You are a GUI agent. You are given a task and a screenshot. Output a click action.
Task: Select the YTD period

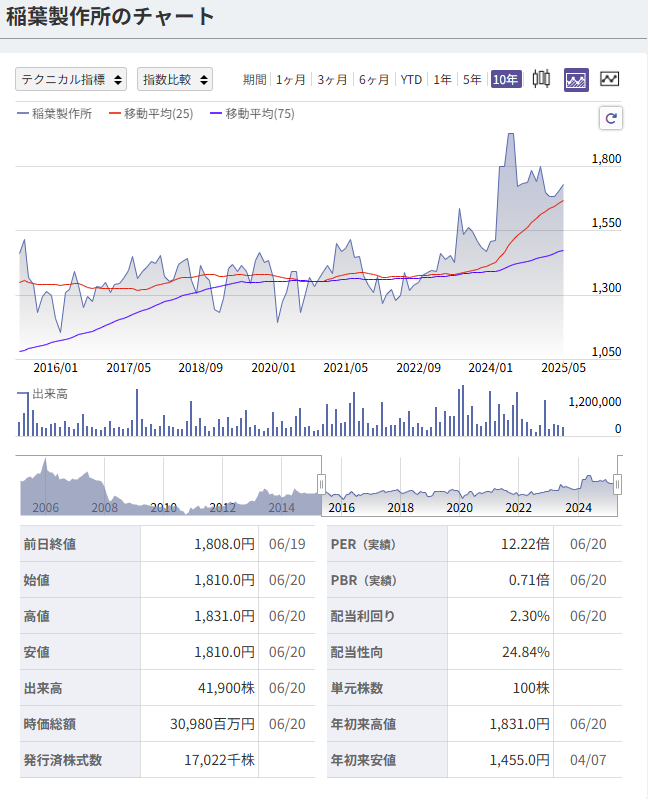(411, 80)
